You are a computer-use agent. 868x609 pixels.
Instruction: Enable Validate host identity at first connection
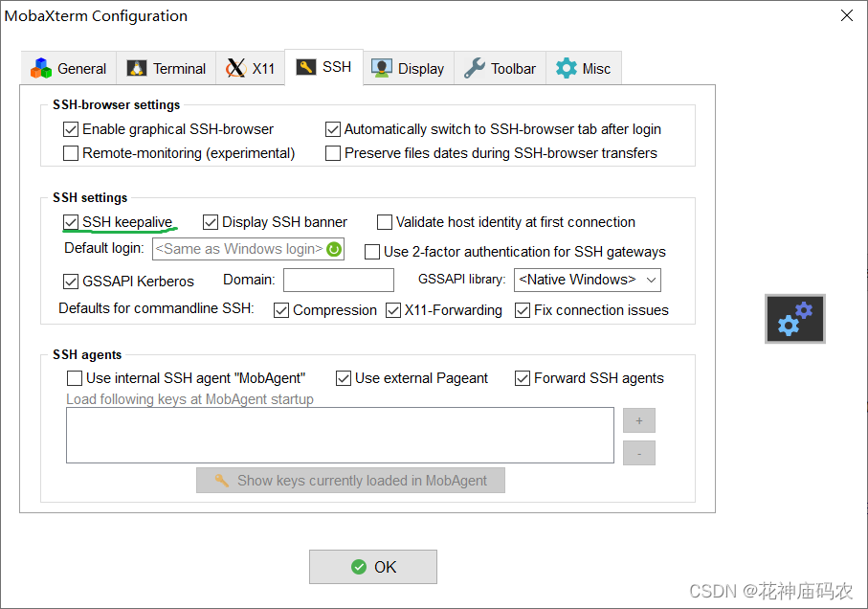pos(384,222)
